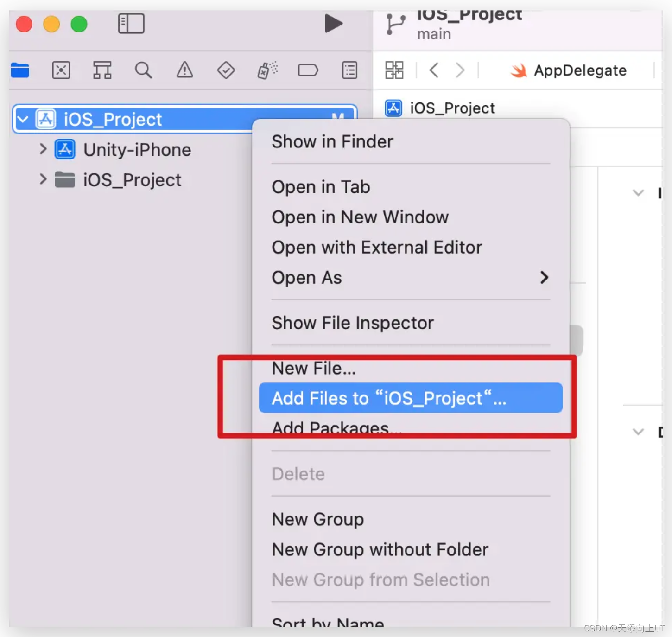Click the red close window button
Viewport: 672px width, 637px height.
(24, 24)
